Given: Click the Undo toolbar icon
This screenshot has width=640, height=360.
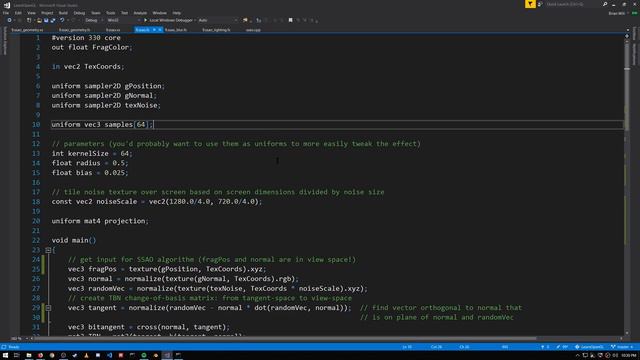Looking at the screenshot, I should coord(62,20).
